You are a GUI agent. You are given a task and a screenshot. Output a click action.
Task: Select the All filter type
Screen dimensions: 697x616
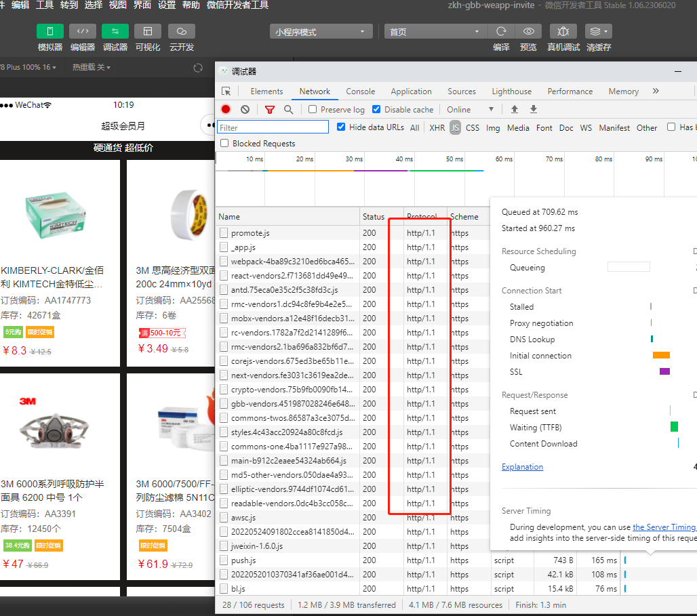point(414,127)
